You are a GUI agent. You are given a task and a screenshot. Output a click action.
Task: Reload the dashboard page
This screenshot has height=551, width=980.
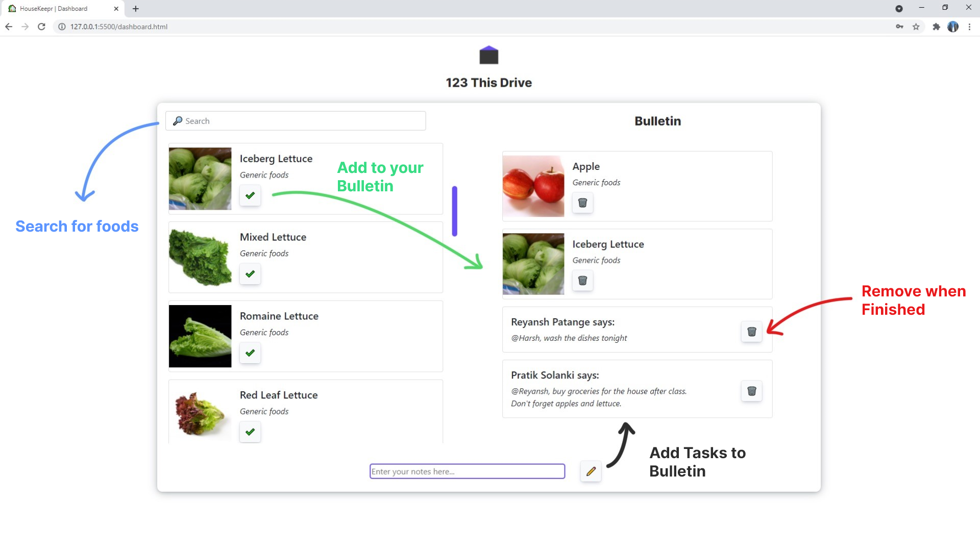point(41,27)
